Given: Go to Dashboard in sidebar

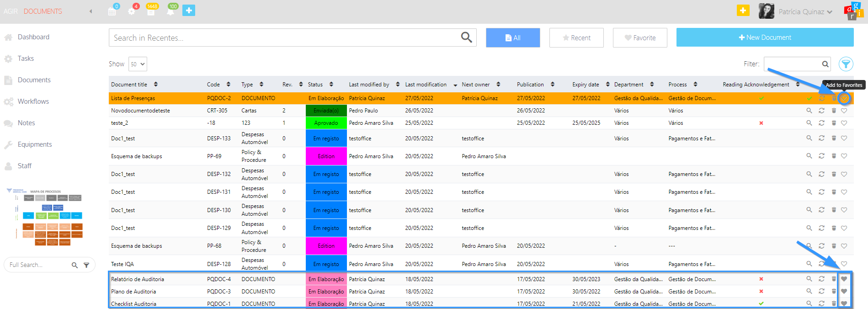Looking at the screenshot, I should click(x=33, y=37).
